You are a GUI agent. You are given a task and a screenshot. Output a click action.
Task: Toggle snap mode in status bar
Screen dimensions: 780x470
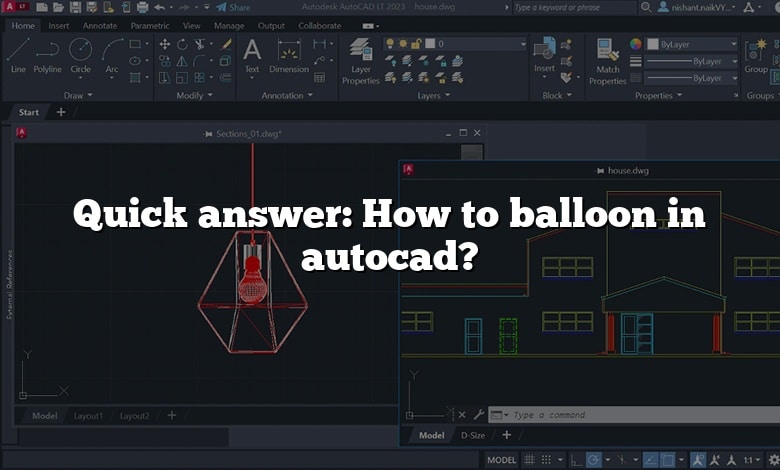546,460
